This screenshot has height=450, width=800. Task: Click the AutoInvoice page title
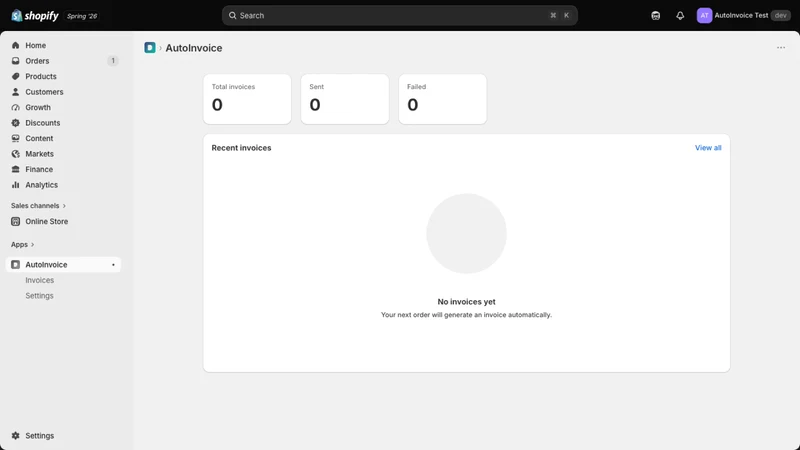[x=194, y=48]
